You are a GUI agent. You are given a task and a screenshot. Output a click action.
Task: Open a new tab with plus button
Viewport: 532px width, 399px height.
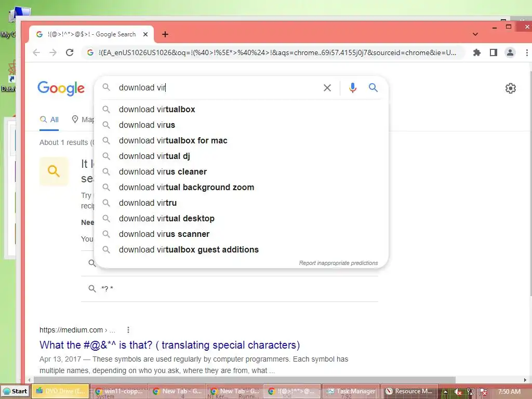pos(165,34)
